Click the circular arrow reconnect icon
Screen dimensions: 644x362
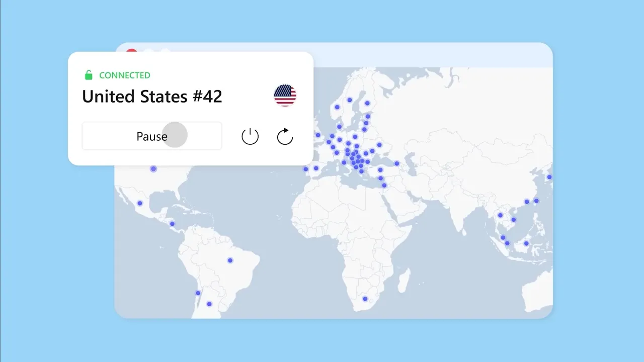(285, 136)
